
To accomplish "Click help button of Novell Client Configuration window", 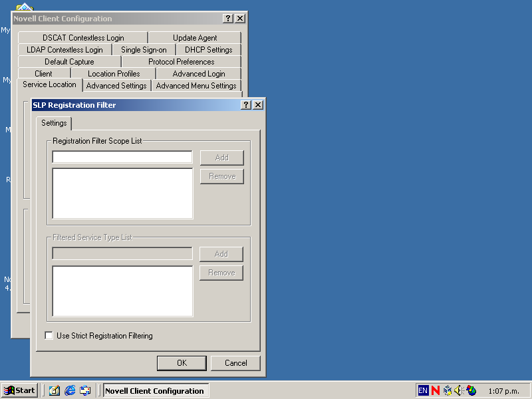I will coord(227,19).
